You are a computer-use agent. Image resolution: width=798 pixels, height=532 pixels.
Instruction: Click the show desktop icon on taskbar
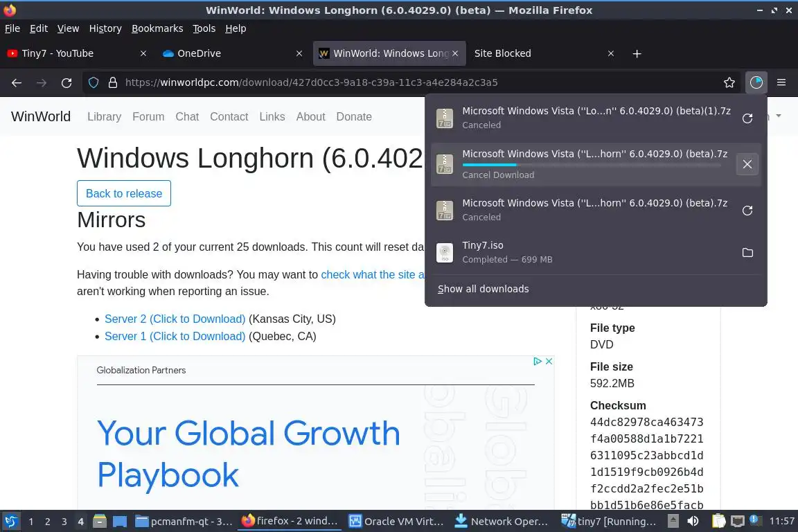pos(120,522)
